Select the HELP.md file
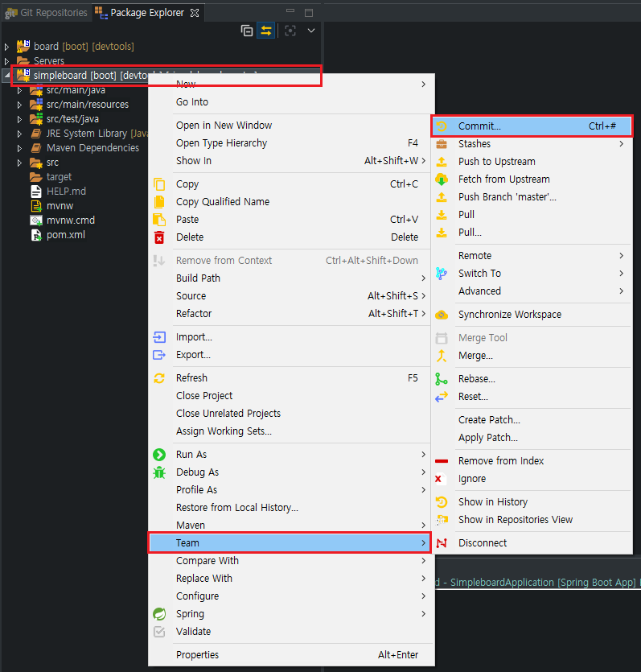 (66, 192)
